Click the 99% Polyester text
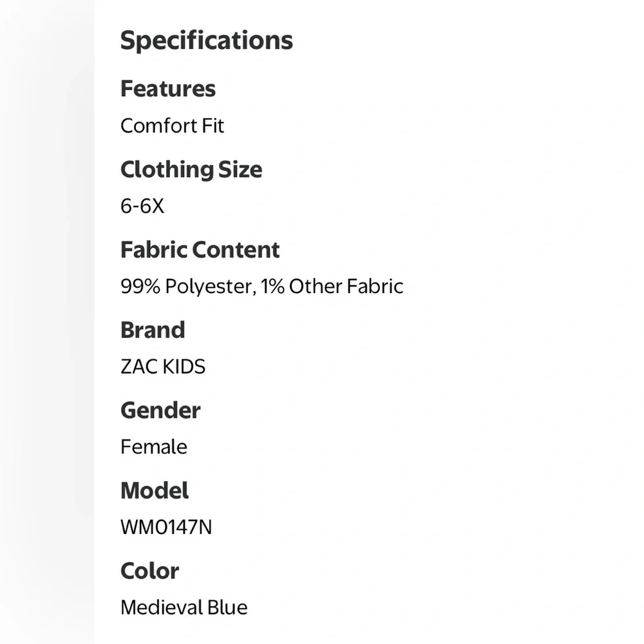 click(x=189, y=287)
